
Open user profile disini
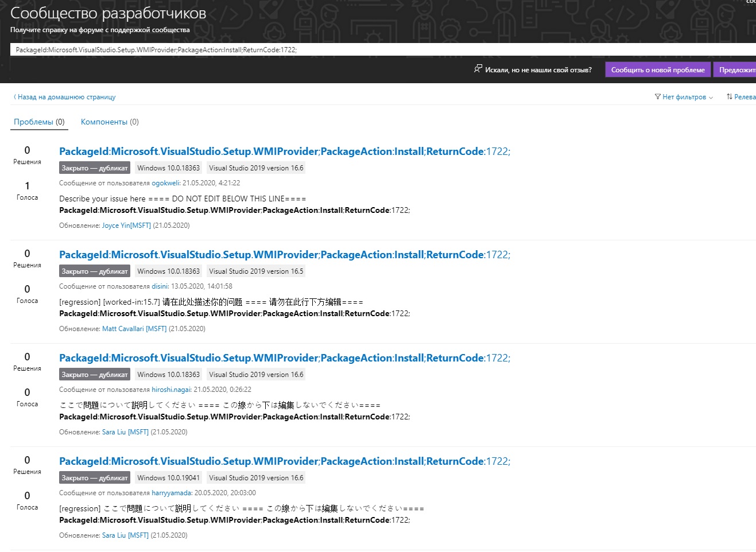(x=160, y=286)
